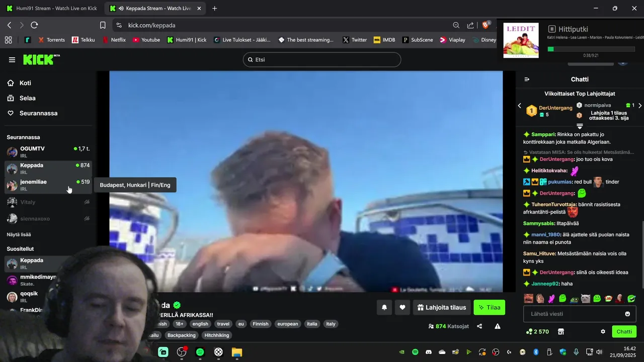Go to previous top gifters page
Viewport: 644px width, 362px height.
pos(520,106)
